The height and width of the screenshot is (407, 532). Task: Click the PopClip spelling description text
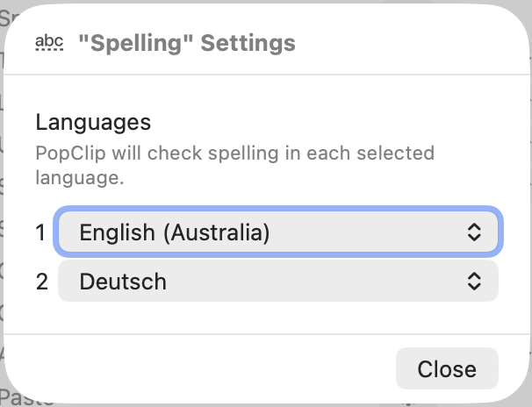click(234, 165)
